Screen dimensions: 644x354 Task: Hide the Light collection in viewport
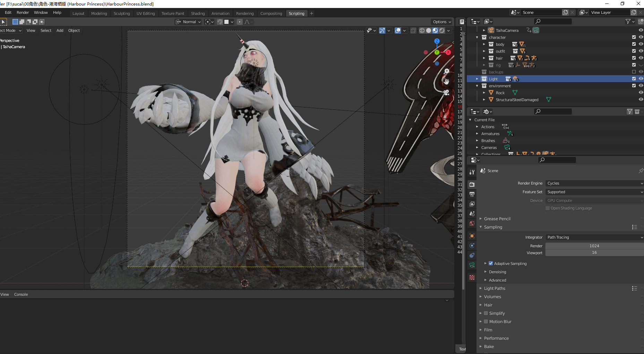tap(641, 79)
